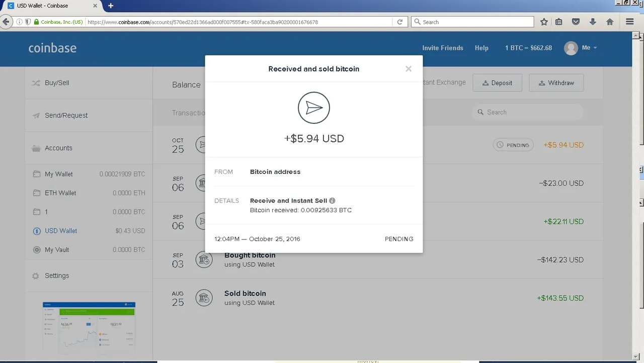Click the Bought bitcoin transaction title
644x363 pixels.
250,255
